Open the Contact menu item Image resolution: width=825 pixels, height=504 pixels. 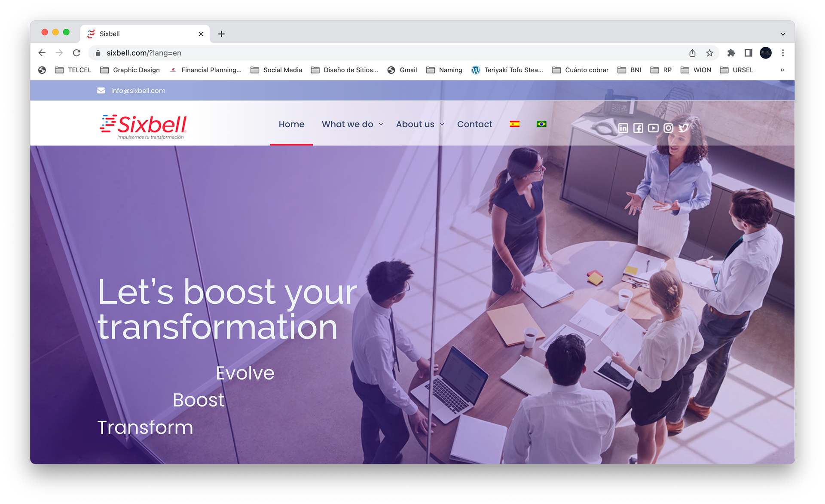(474, 124)
